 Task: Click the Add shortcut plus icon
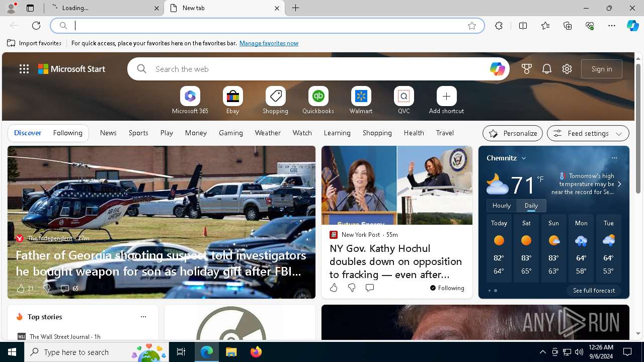[x=446, y=96]
